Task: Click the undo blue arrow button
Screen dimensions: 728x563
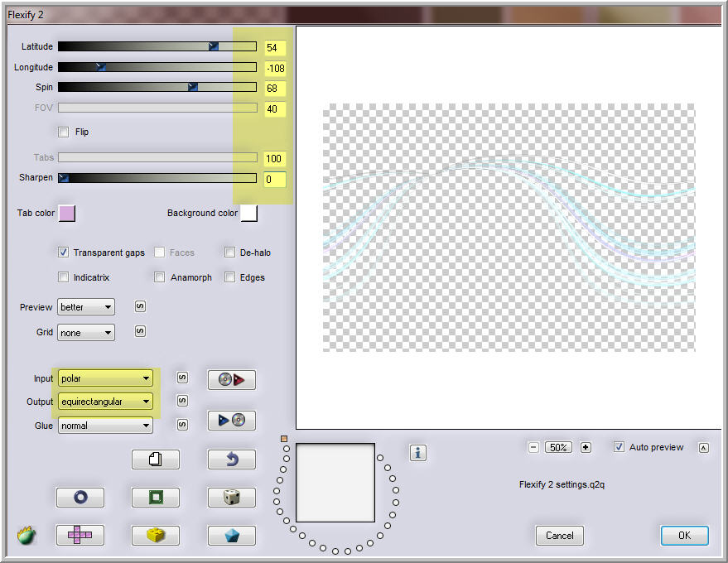Action: (231, 460)
